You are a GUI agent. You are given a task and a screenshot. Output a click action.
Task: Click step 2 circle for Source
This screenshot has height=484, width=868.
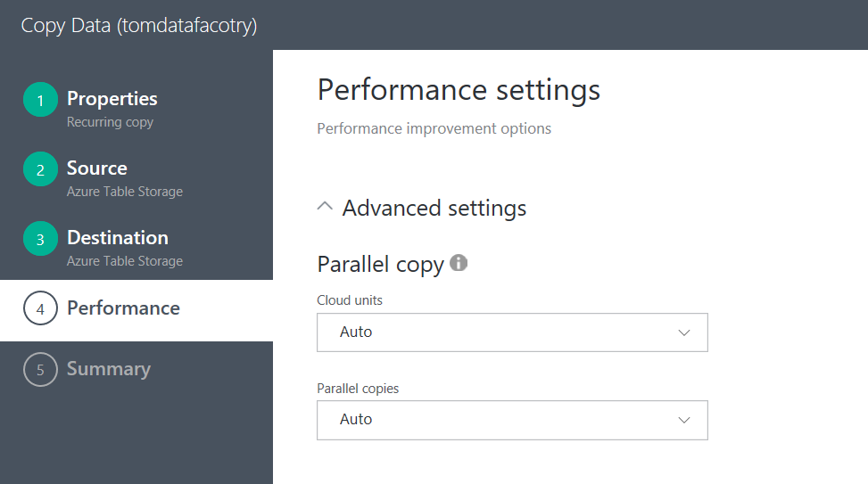pos(40,170)
